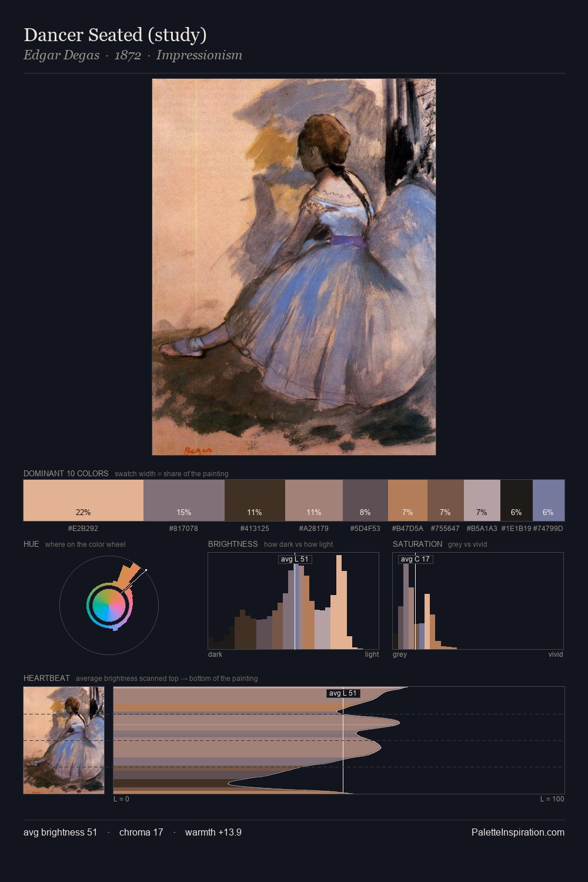Image resolution: width=588 pixels, height=882 pixels.
Task: Click 'swatch width = share of the painting' caption
Action: pyautogui.click(x=172, y=473)
